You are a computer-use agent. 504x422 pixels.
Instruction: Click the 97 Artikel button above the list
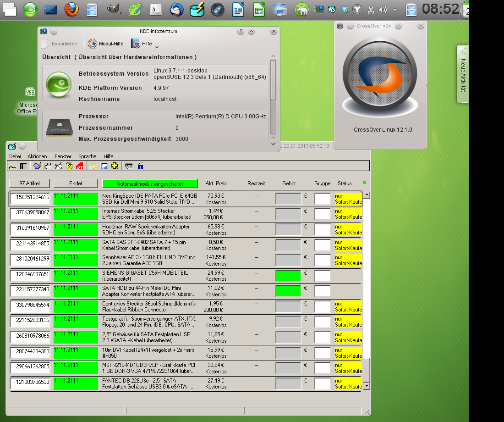tap(29, 183)
